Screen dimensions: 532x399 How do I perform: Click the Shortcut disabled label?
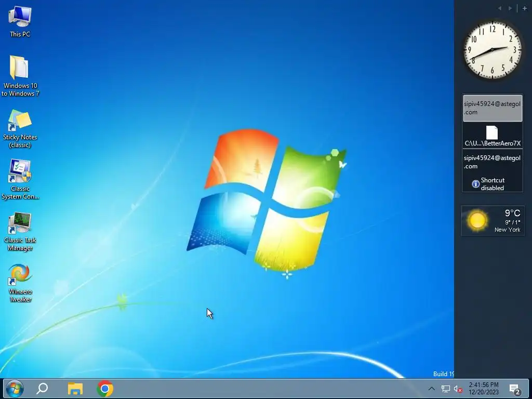493,184
